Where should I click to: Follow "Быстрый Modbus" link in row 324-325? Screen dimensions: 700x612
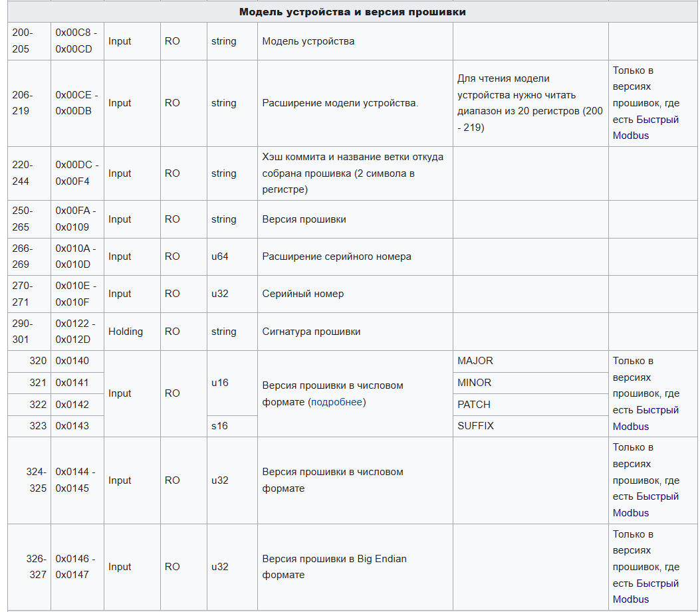click(x=657, y=497)
